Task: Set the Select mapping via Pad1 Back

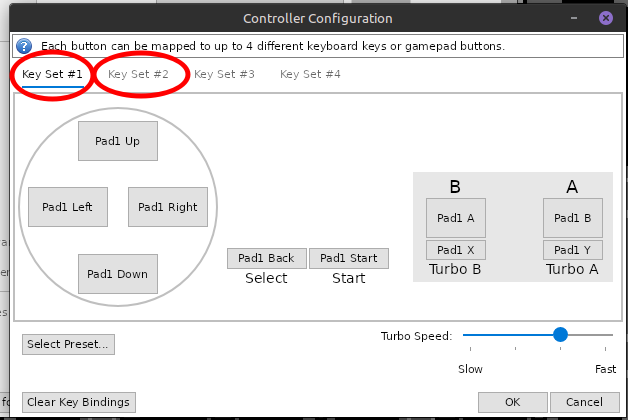Action: click(x=266, y=258)
